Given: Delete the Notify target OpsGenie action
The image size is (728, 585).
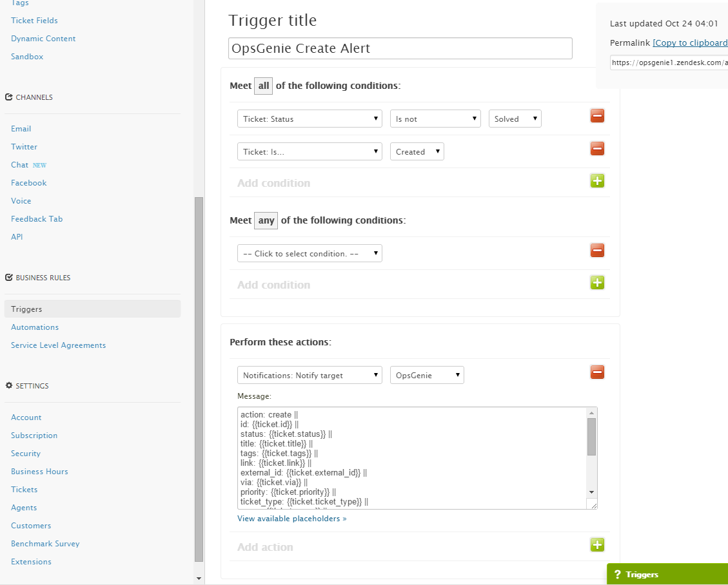Looking at the screenshot, I should pos(597,372).
